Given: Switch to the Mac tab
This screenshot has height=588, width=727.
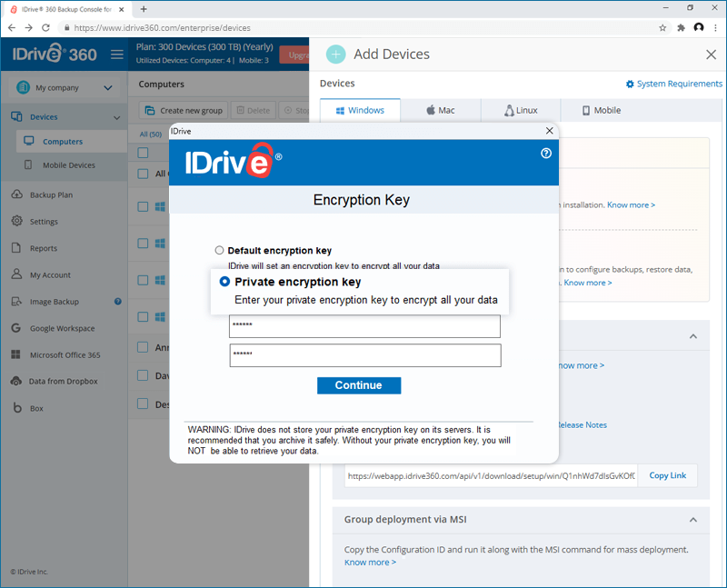Looking at the screenshot, I should click(441, 110).
